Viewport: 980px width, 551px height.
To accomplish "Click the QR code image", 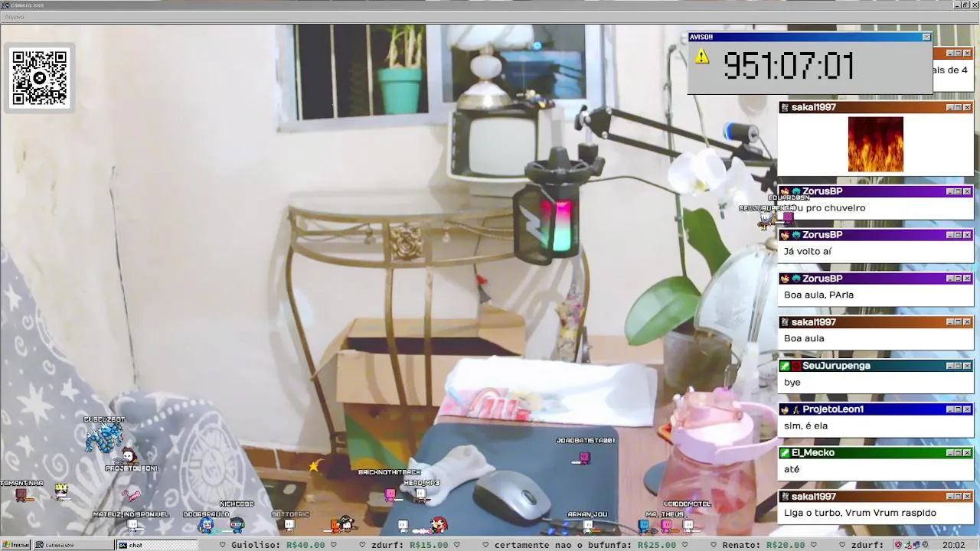I will pos(40,77).
